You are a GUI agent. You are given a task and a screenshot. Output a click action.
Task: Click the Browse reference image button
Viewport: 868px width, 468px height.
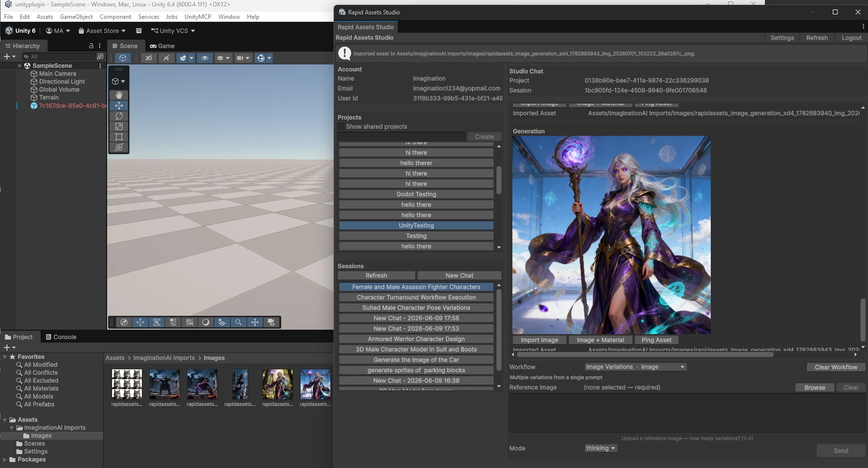[815, 388]
